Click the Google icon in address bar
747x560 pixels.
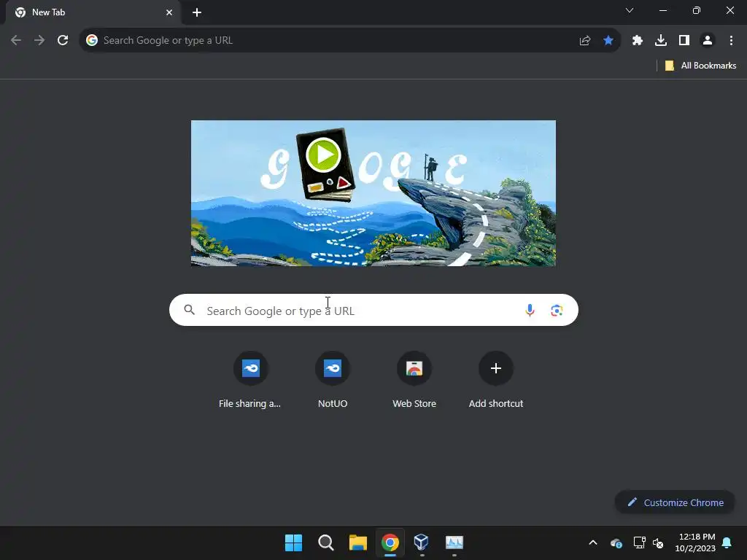point(92,41)
